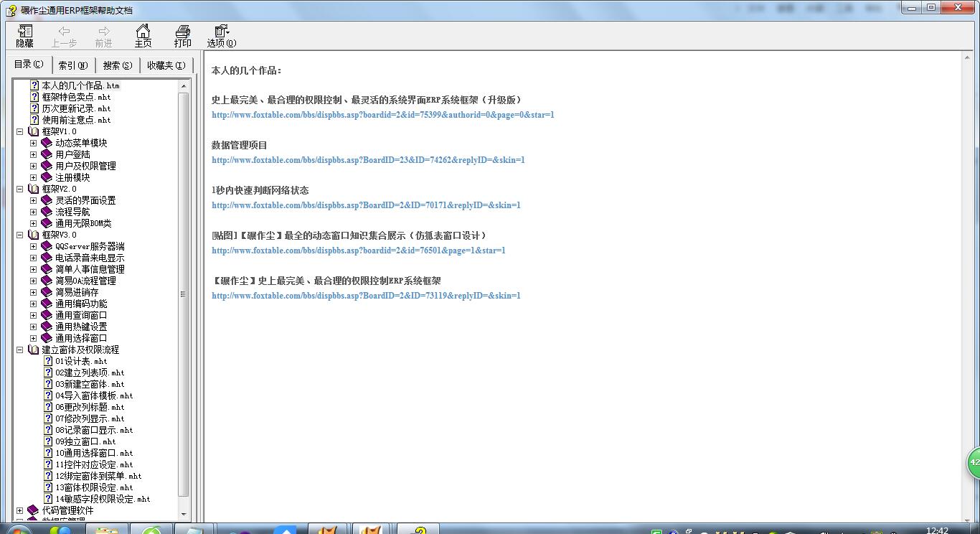The image size is (980, 534).
Task: Click purple book icon next to 注册模块
Action: (x=47, y=177)
